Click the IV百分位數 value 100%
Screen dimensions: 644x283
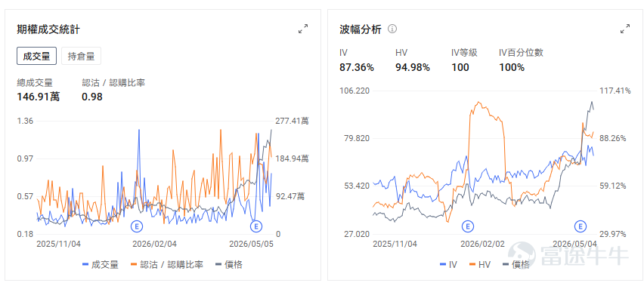coord(512,67)
